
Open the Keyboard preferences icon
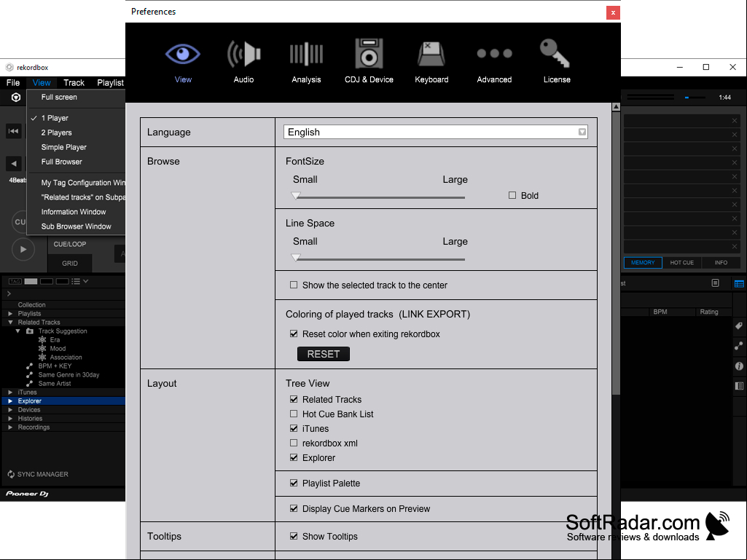point(431,53)
